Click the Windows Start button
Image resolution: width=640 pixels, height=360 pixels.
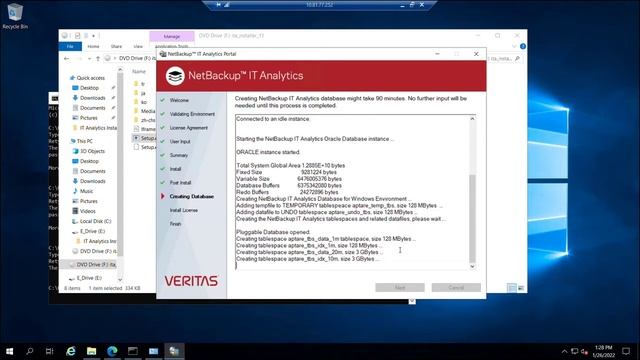[x=9, y=351]
